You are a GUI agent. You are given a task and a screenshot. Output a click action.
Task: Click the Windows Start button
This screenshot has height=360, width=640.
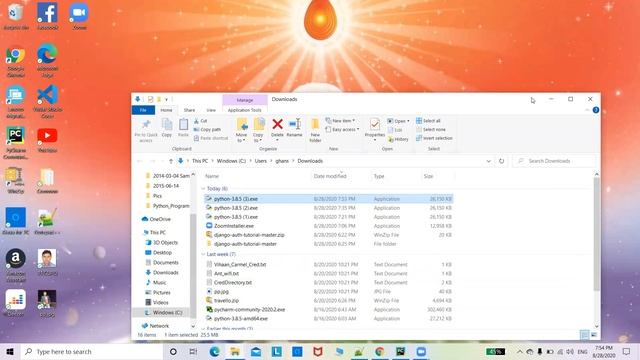coord(10,352)
